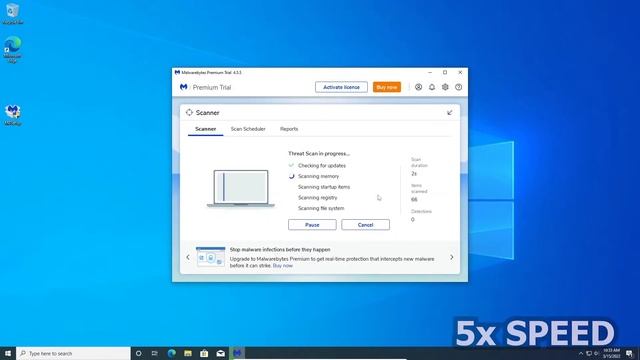The width and height of the screenshot is (640, 360).
Task: Open Malwarebytes settings gear icon
Action: tap(445, 87)
